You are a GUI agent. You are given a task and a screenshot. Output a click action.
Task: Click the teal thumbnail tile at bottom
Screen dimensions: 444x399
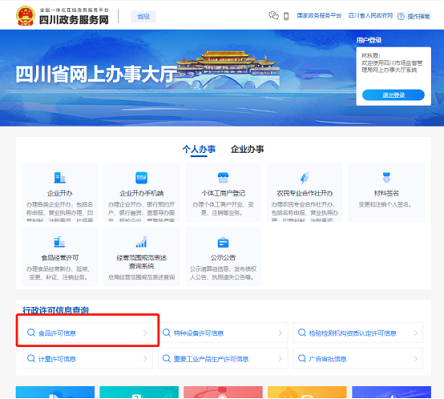pyautogui.click(x=139, y=392)
